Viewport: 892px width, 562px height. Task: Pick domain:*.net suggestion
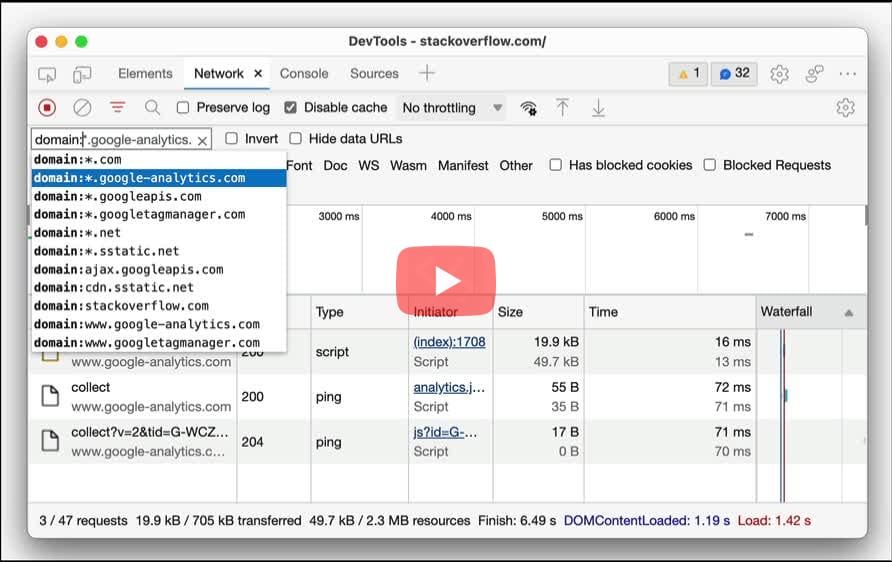159,233
